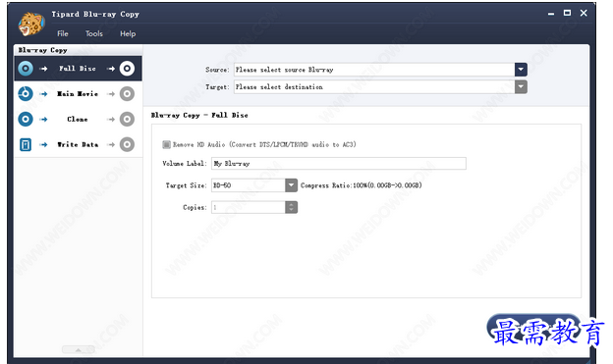Toggle the Remove HD Audio checkbox
The image size is (613, 364).
pyautogui.click(x=167, y=144)
